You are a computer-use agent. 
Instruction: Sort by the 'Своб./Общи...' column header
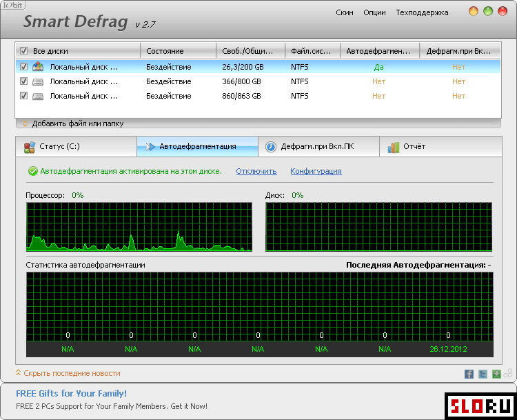251,51
